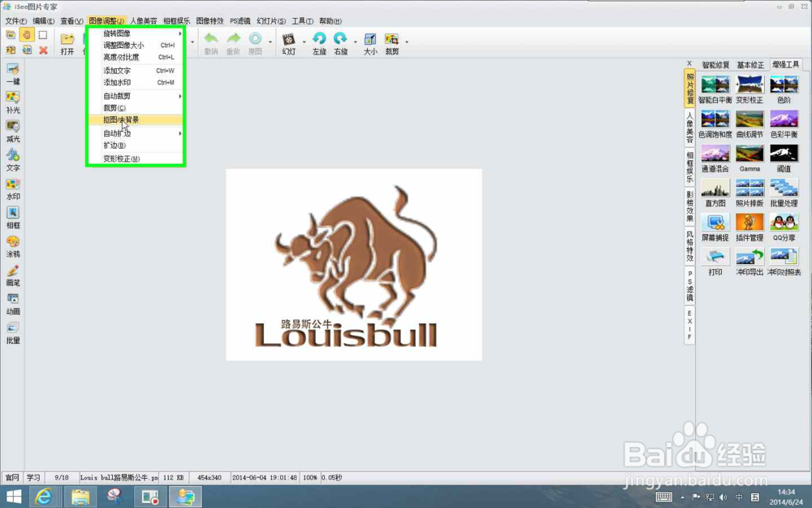Choose 添加水印 menu entry
812x508 pixels.
[x=135, y=82]
